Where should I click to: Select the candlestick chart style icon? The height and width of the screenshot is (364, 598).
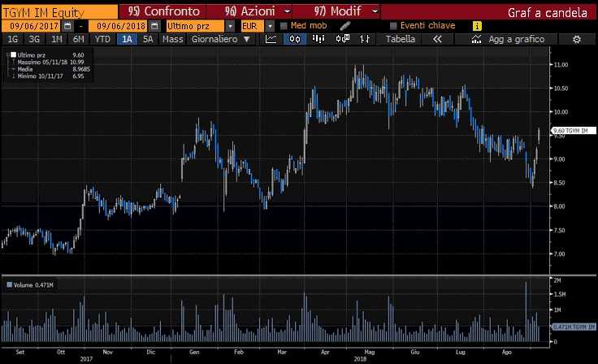(x=294, y=39)
